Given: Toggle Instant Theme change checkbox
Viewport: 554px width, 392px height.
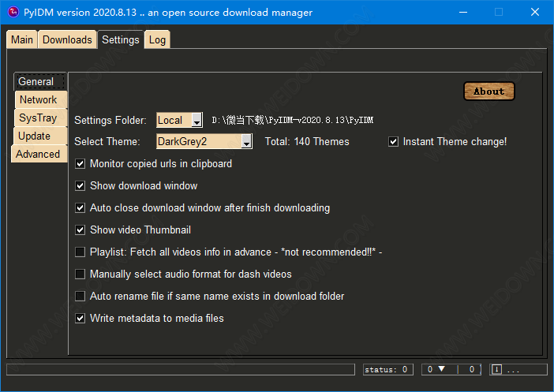Looking at the screenshot, I should coord(393,142).
